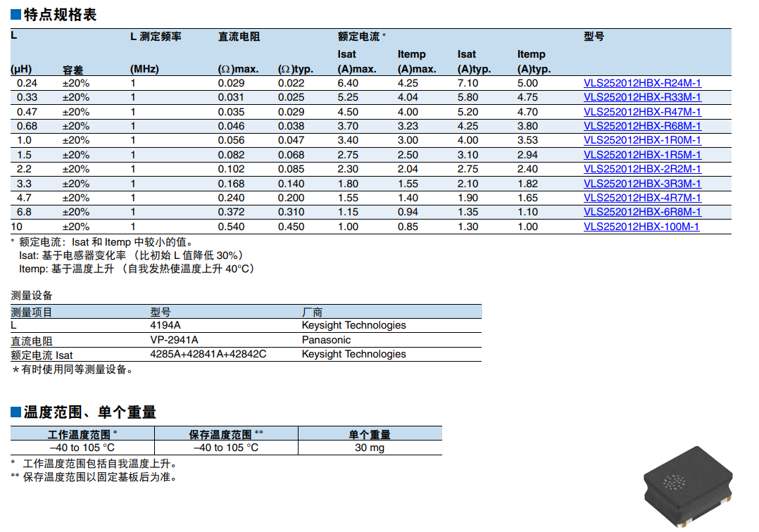The height and width of the screenshot is (532, 759).
Task: Click the VLS252012HBX-100M-1 link
Action: 641,227
